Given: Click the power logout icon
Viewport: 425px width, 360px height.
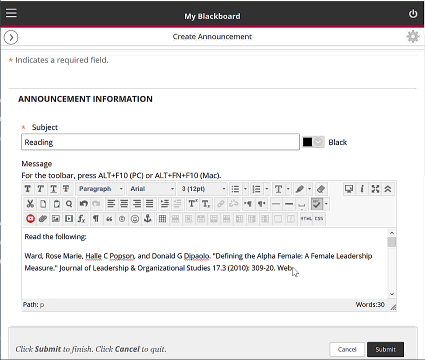Looking at the screenshot, I should [x=413, y=14].
